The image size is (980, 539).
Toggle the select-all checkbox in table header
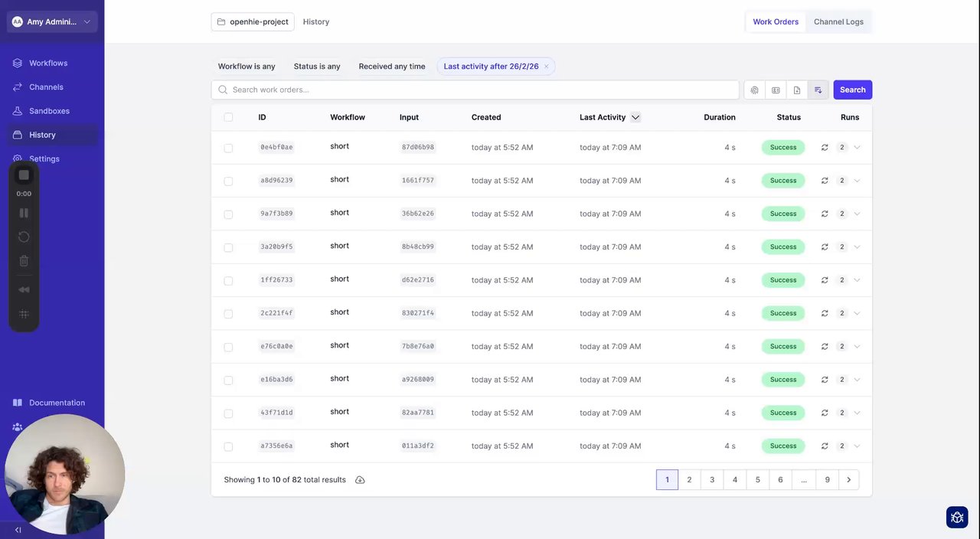[228, 117]
